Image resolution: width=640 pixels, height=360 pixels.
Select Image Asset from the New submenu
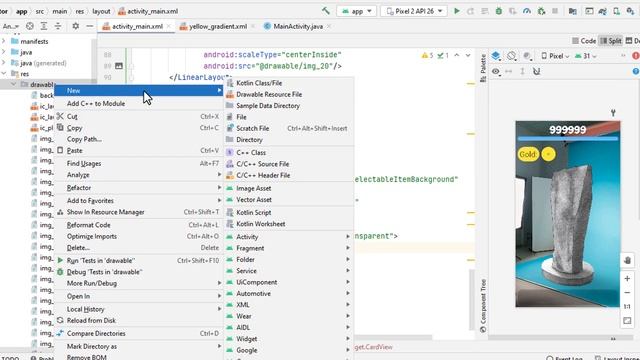point(289,188)
